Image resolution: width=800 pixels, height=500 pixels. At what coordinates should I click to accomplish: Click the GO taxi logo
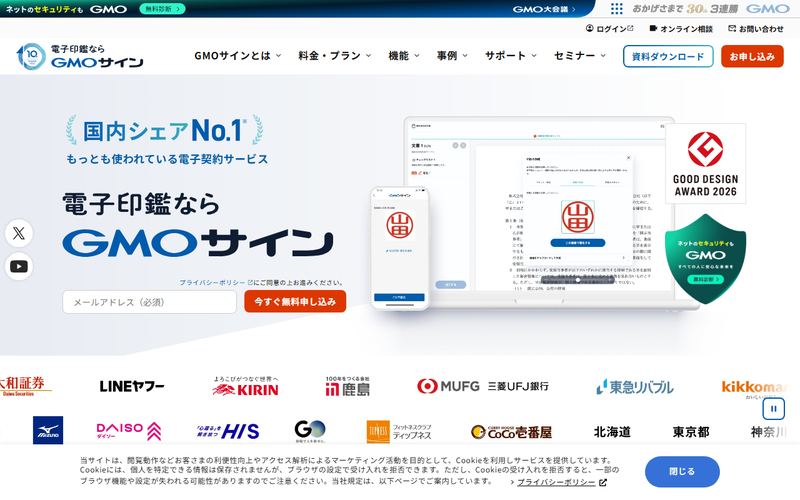coord(310,432)
